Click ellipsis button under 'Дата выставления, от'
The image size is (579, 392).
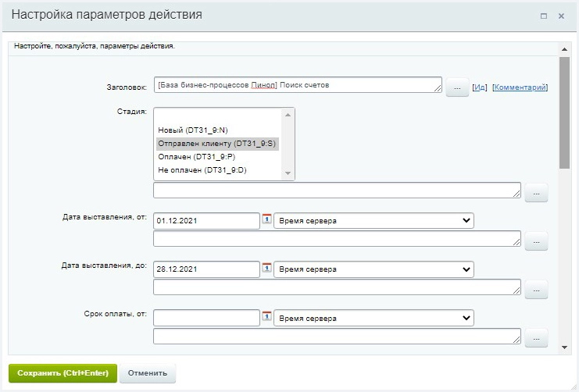(x=536, y=241)
